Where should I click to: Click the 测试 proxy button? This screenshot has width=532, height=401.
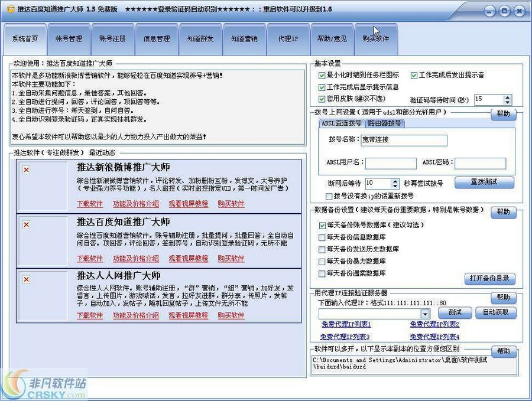pos(455,312)
